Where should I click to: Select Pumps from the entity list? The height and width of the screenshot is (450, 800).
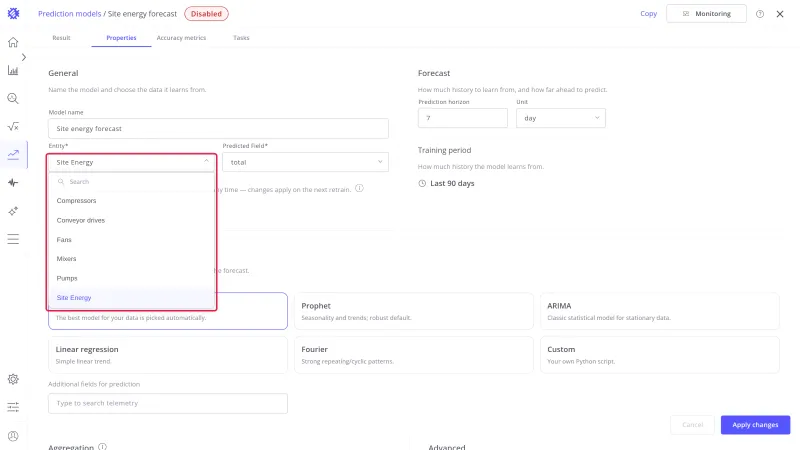click(x=132, y=278)
